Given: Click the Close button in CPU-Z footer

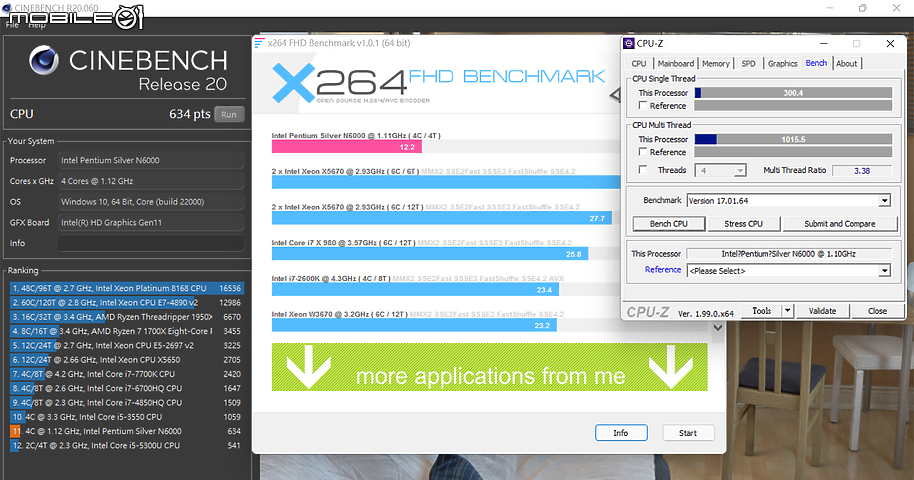Looking at the screenshot, I should [x=877, y=311].
